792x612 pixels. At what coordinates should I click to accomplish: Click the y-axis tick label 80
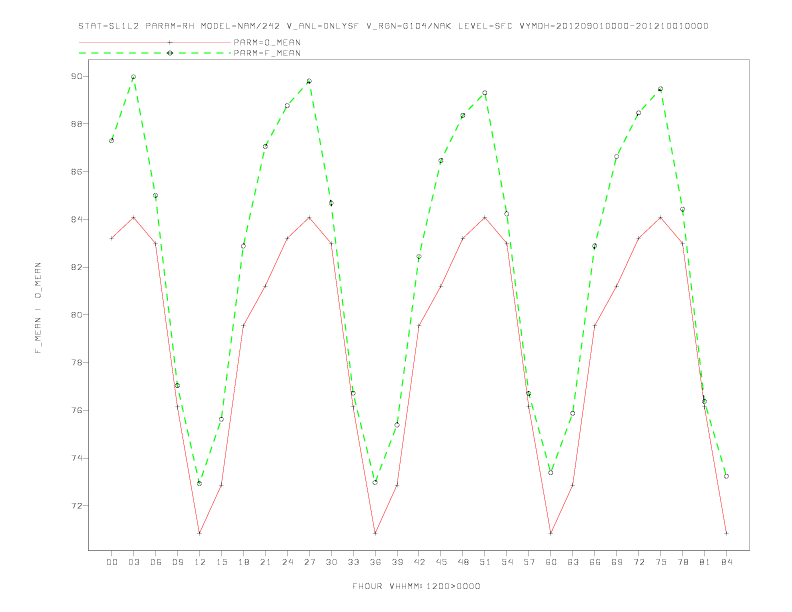(76, 315)
